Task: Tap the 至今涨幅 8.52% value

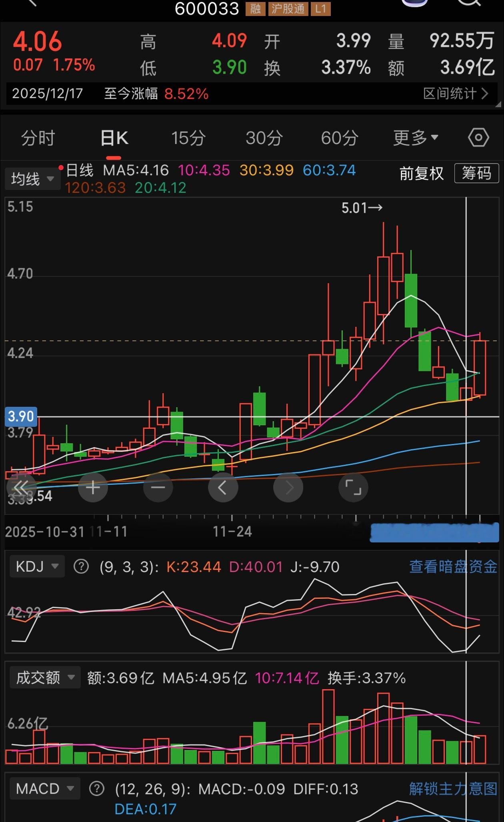Action: pyautogui.click(x=186, y=94)
